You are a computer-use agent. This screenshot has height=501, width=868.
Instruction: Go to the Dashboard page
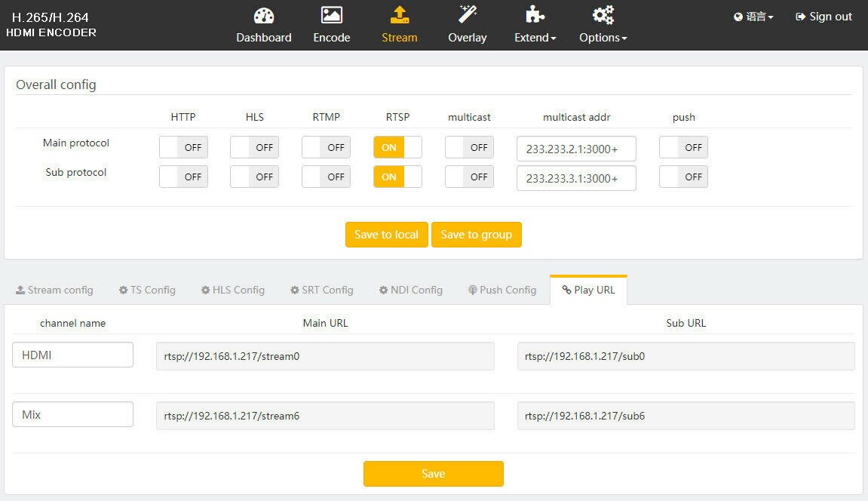[x=263, y=26]
